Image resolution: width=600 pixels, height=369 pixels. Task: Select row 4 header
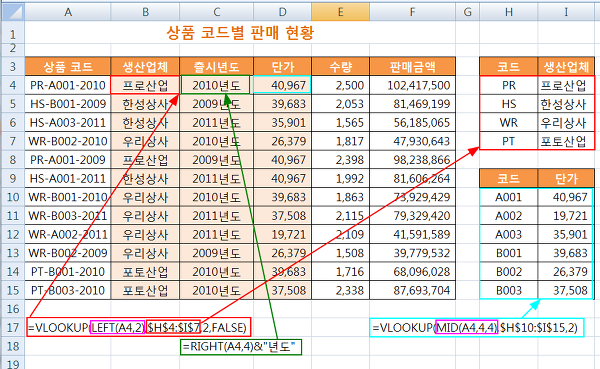click(x=13, y=85)
